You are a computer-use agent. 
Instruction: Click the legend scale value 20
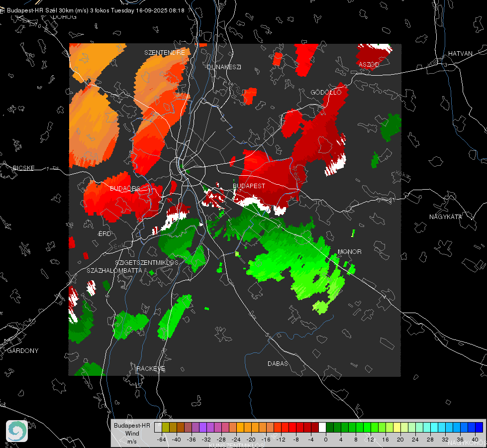(400, 440)
